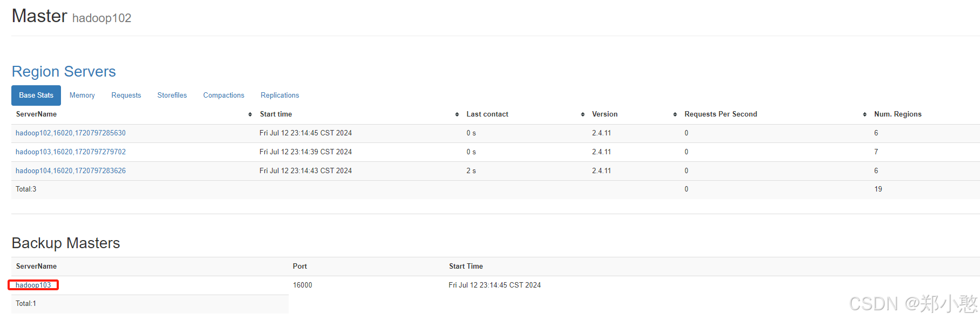
Task: Switch to the Memory tab
Action: [82, 95]
